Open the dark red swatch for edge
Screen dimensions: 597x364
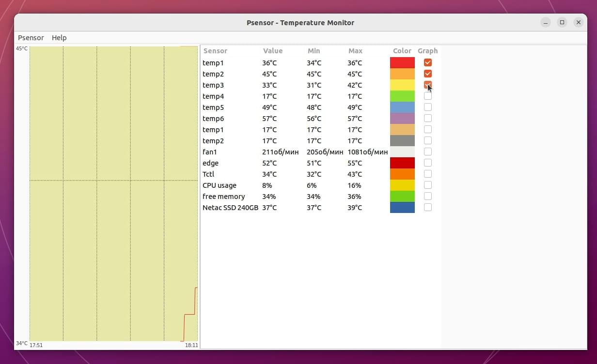[402, 163]
